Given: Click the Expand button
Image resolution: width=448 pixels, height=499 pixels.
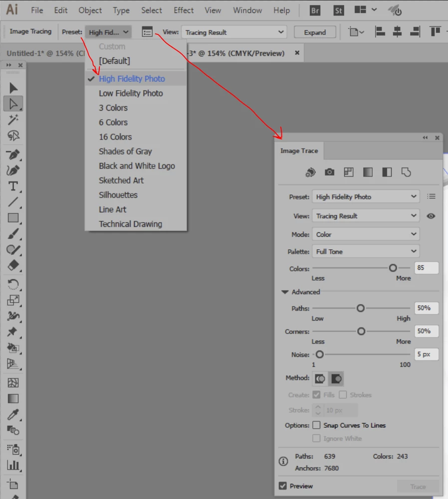Looking at the screenshot, I should coord(315,32).
